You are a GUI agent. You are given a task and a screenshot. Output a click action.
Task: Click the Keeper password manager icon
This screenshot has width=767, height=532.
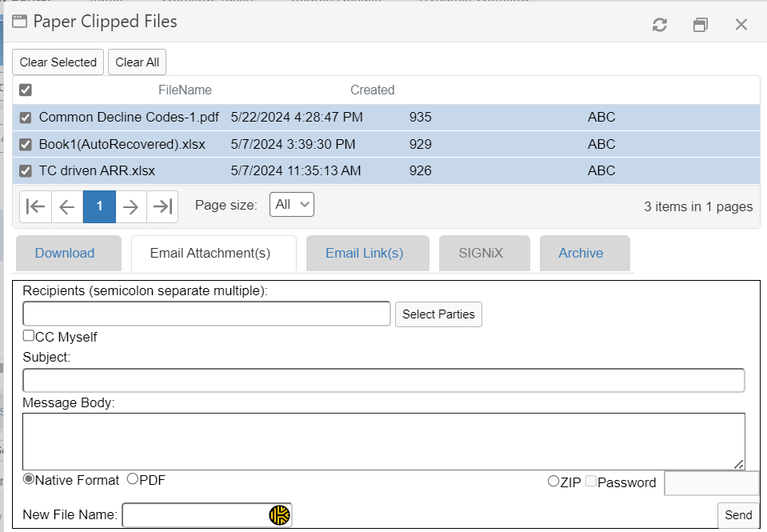click(x=279, y=516)
